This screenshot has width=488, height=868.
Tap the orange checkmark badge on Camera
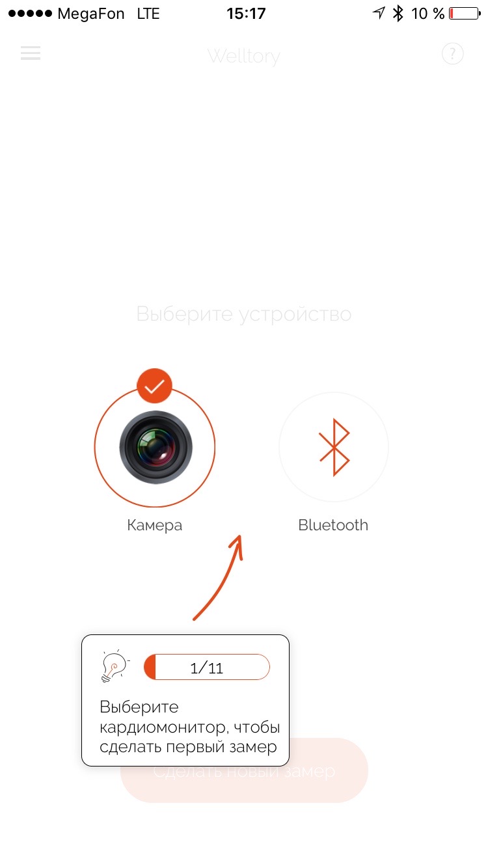(155, 387)
